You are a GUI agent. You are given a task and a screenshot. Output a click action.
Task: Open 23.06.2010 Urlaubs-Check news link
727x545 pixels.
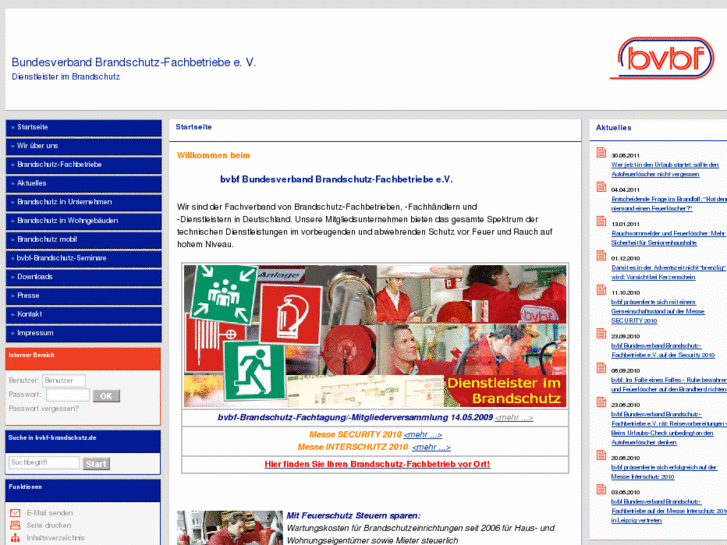[x=669, y=429]
